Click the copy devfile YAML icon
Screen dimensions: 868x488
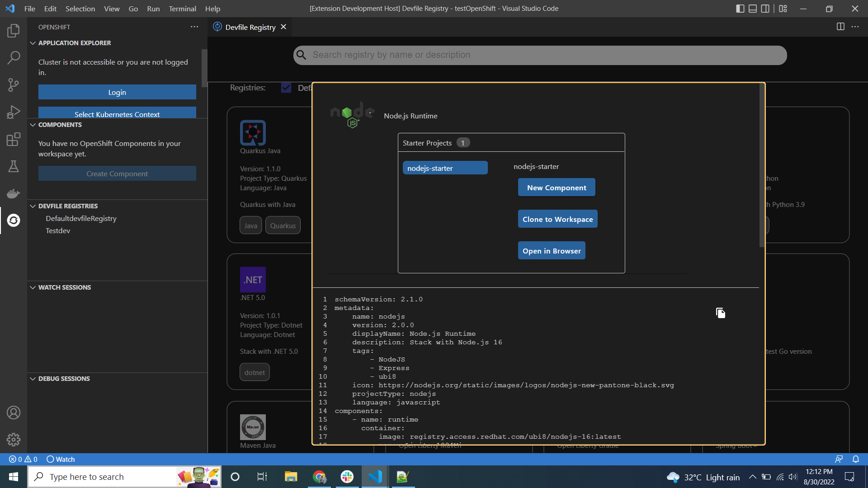[x=720, y=313]
